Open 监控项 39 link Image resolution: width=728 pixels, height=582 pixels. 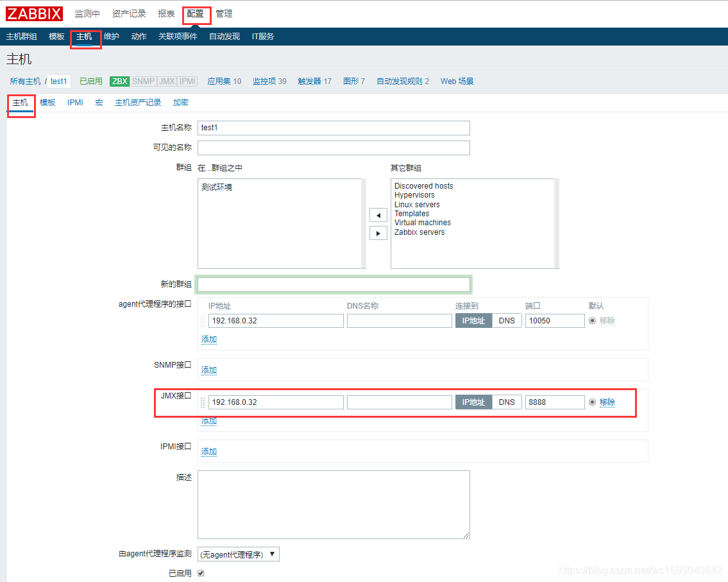pyautogui.click(x=269, y=81)
